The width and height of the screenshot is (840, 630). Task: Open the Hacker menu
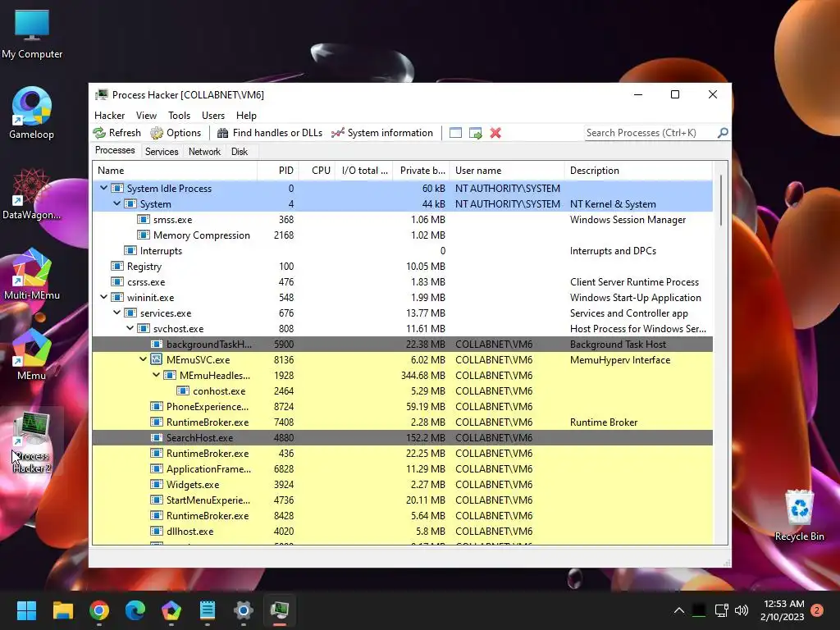coord(109,116)
